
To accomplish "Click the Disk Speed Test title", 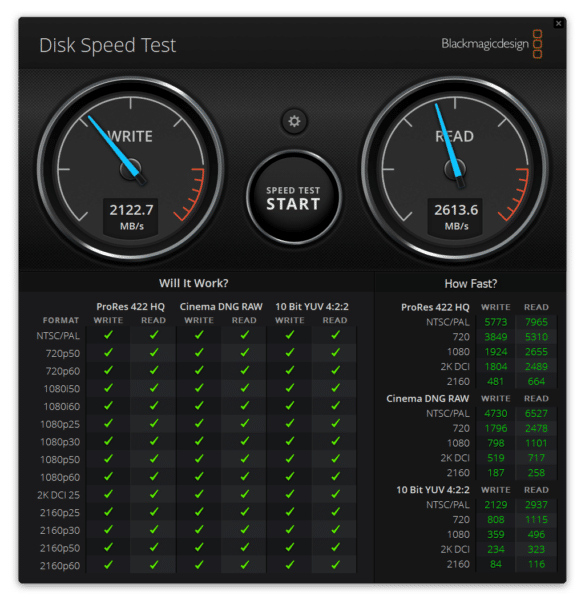I will tap(107, 45).
